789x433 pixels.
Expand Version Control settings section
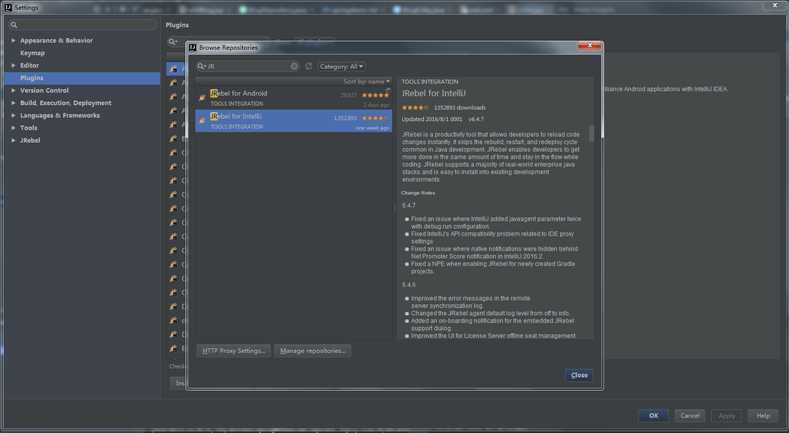tap(13, 91)
